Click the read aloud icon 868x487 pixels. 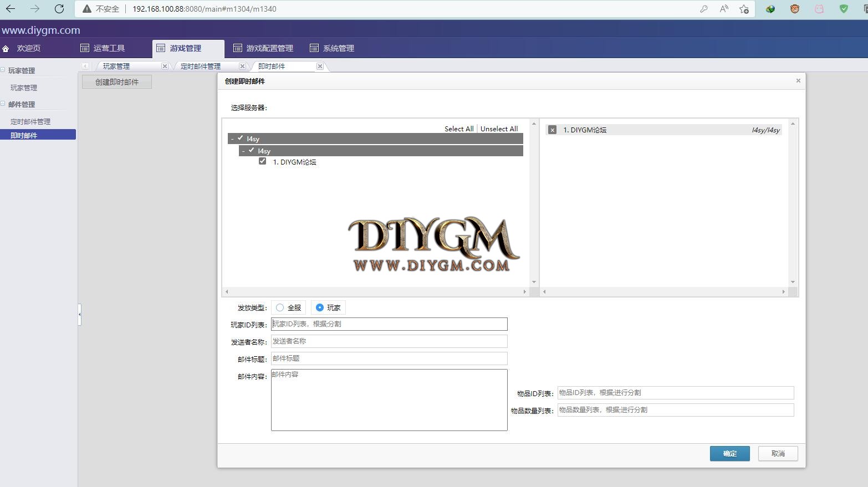[x=724, y=9]
